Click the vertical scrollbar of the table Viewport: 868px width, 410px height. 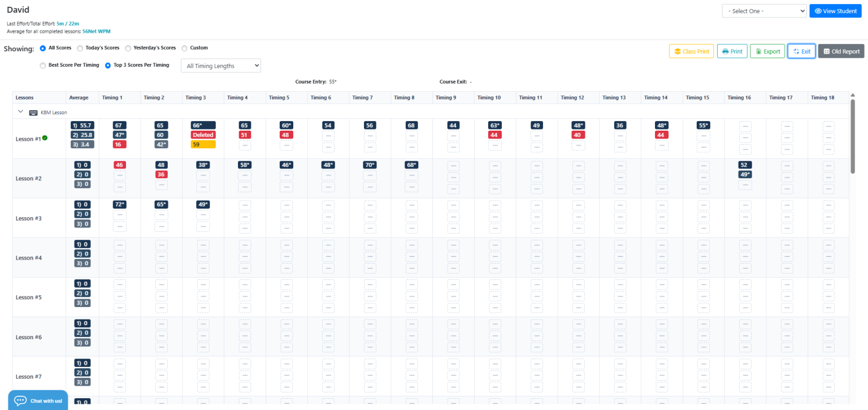click(x=853, y=136)
